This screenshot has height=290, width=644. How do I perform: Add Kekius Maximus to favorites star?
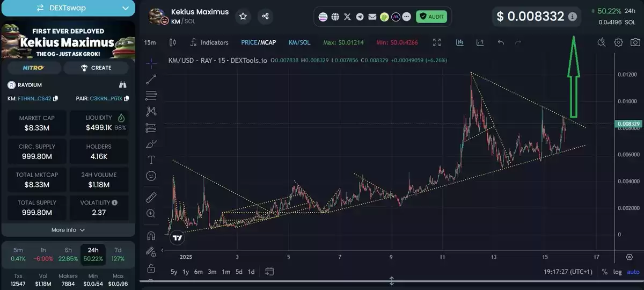[x=243, y=16]
